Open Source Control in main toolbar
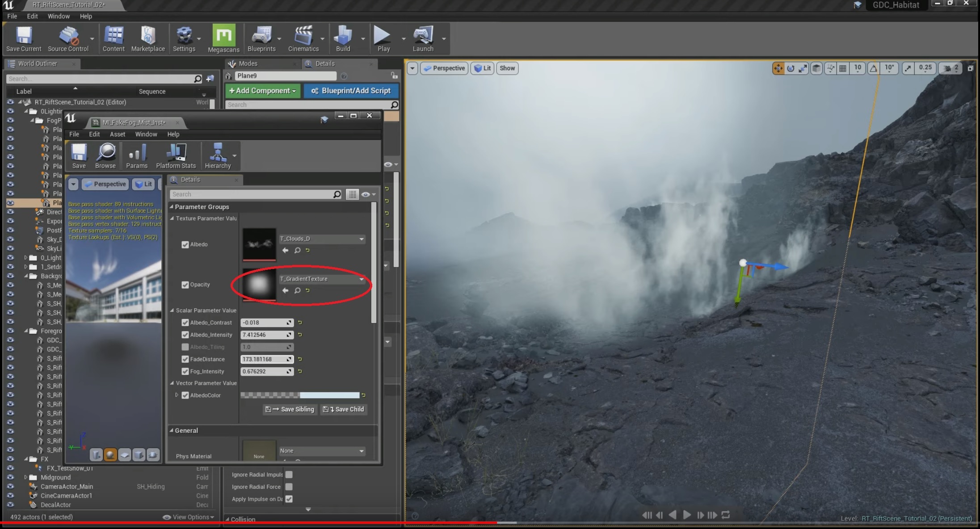Viewport: 980px width, 529px height. click(68, 39)
